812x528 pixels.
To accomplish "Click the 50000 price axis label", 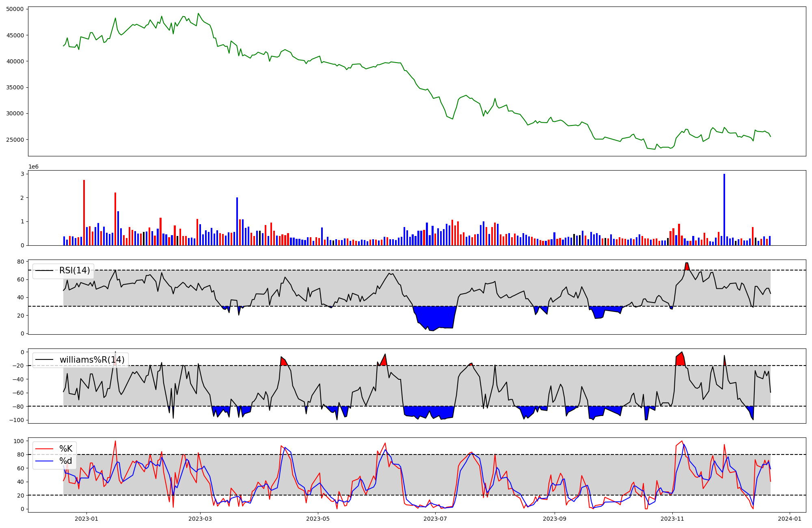I will click(15, 9).
